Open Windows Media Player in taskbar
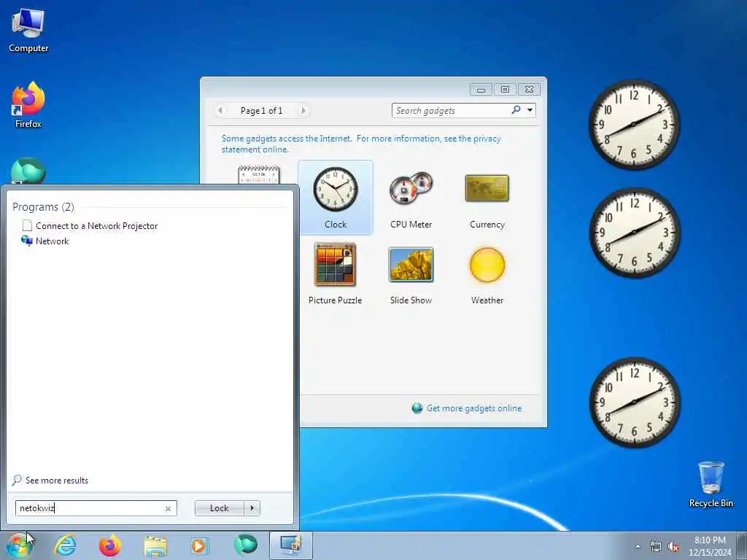Screen dimensions: 747x560 coord(198,545)
